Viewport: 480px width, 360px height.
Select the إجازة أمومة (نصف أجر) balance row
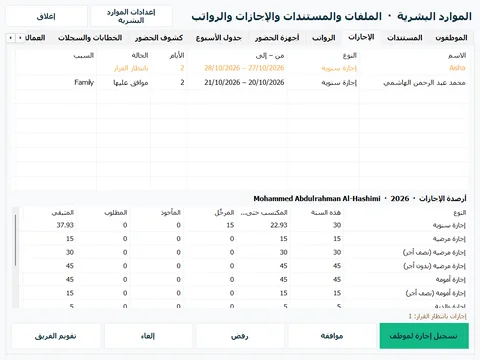click(243, 293)
